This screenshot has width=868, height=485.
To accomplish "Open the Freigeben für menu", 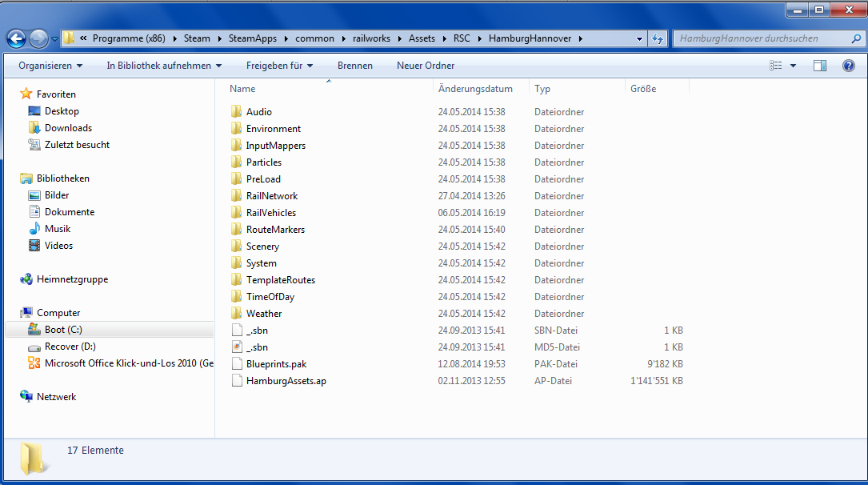I will click(279, 66).
